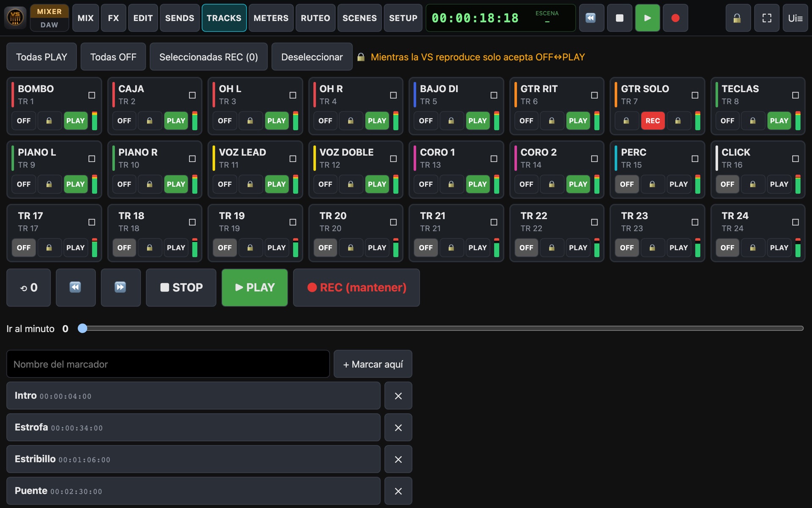Click the Nombre del marcador input field
The width and height of the screenshot is (812, 508).
168,364
